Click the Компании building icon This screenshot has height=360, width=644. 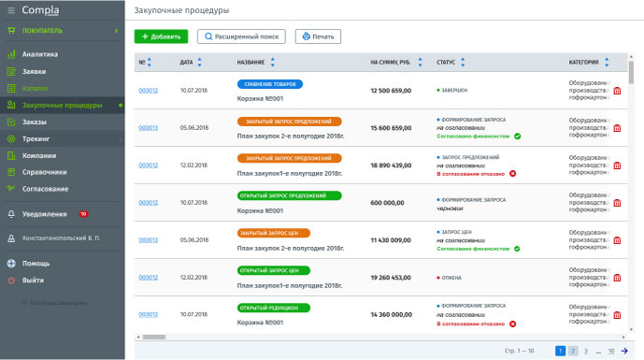tap(11, 156)
